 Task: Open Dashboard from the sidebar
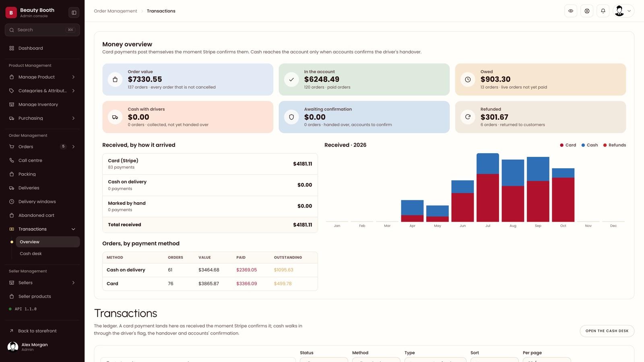(42, 48)
